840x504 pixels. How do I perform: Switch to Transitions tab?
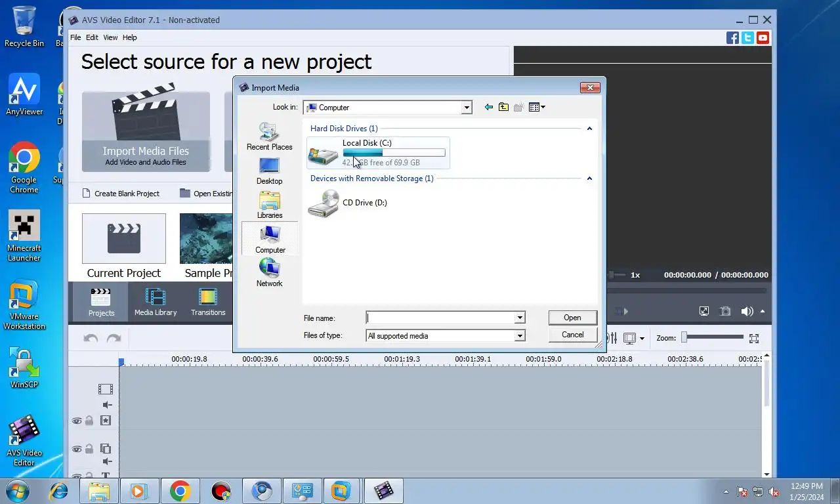(208, 303)
